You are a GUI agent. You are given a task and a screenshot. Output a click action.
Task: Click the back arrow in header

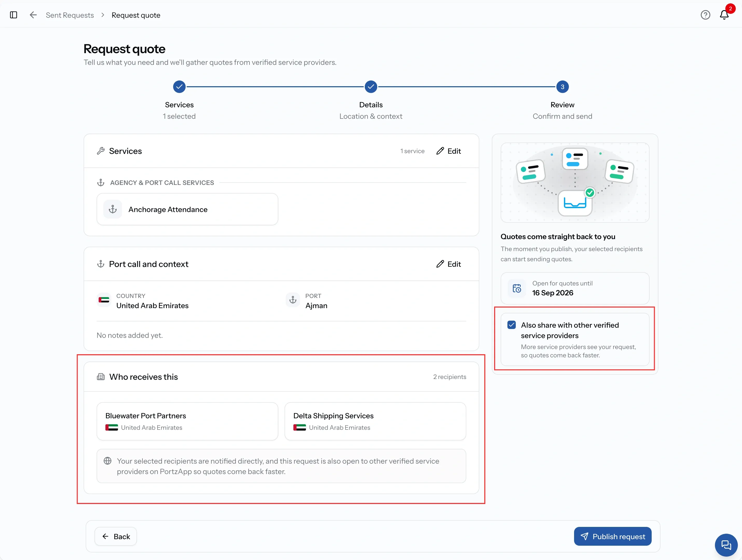(x=33, y=15)
